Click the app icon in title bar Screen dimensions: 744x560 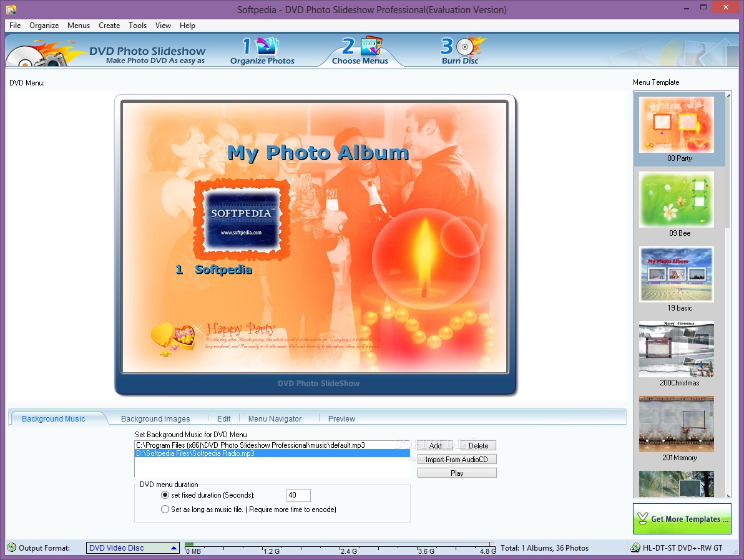tap(11, 9)
